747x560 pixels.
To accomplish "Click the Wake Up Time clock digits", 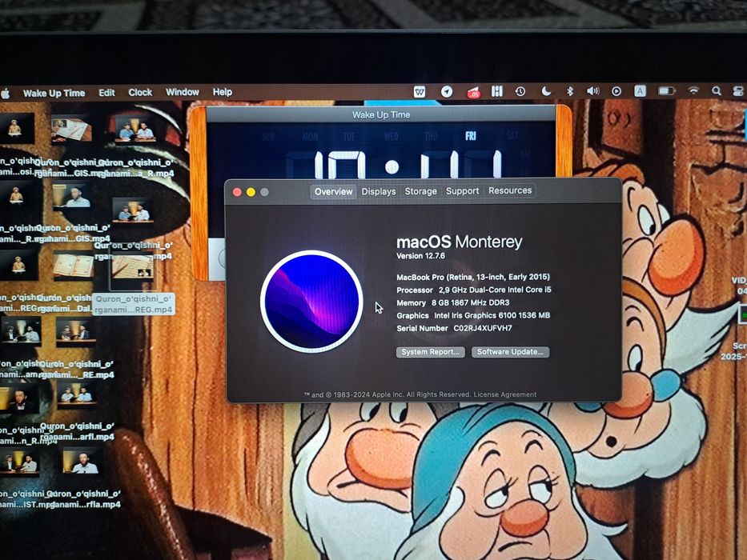I will (x=409, y=165).
